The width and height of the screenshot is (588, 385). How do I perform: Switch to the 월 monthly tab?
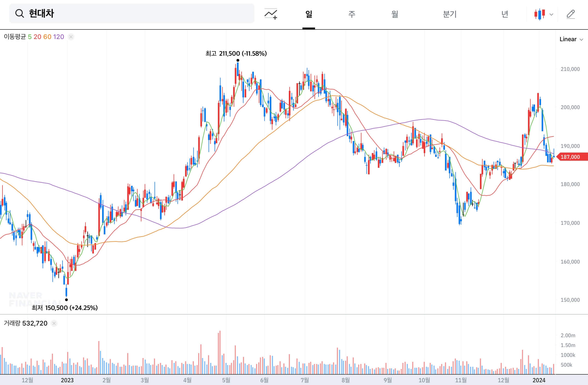pyautogui.click(x=395, y=14)
